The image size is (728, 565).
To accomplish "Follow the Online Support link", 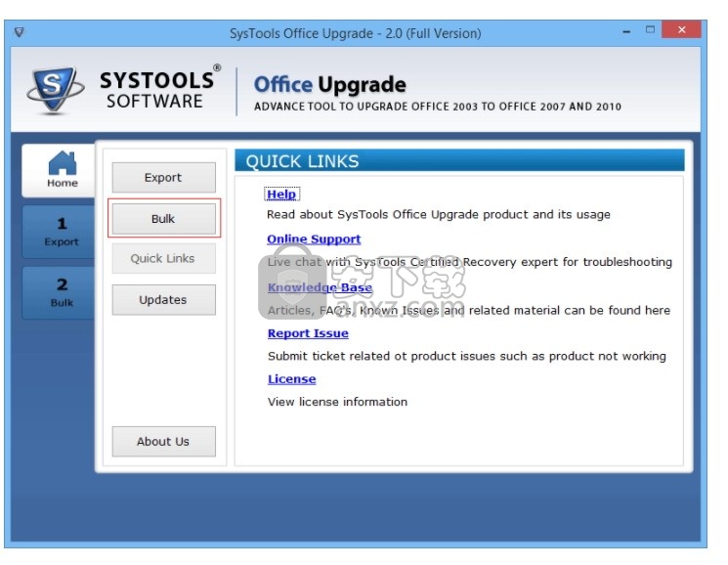I will [314, 239].
